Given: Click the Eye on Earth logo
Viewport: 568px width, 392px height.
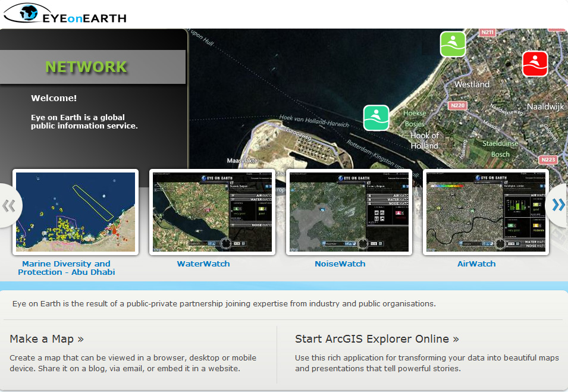Looking at the screenshot, I should point(65,13).
